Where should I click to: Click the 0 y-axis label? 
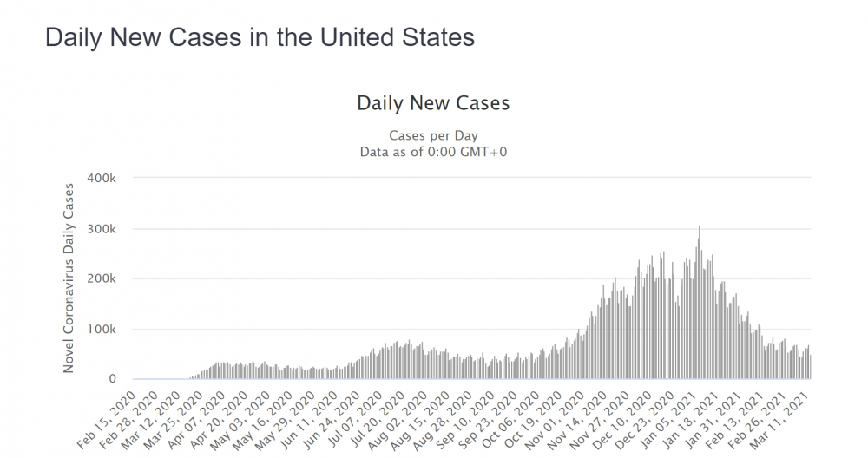112,379
